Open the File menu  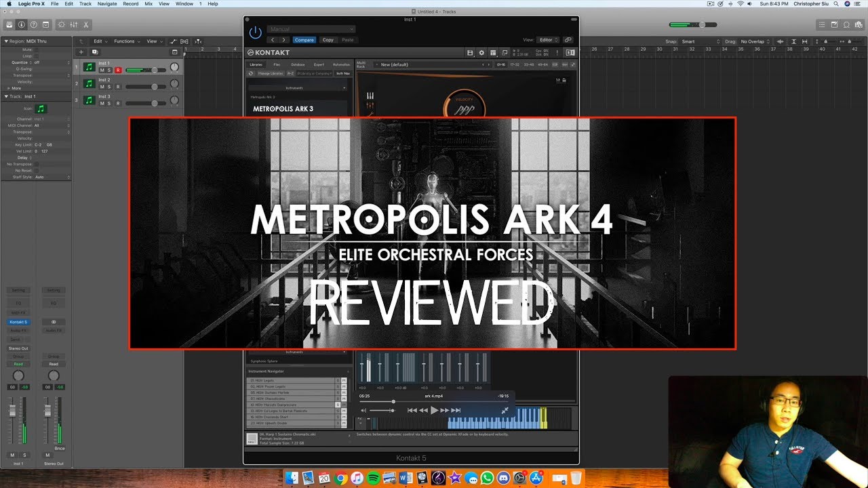[x=54, y=3]
